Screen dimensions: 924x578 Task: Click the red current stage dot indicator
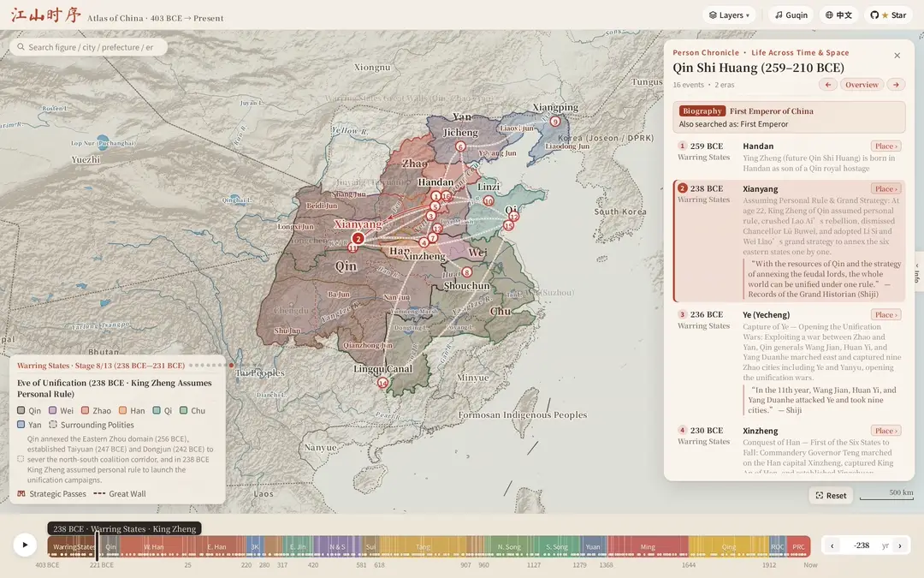point(231,366)
